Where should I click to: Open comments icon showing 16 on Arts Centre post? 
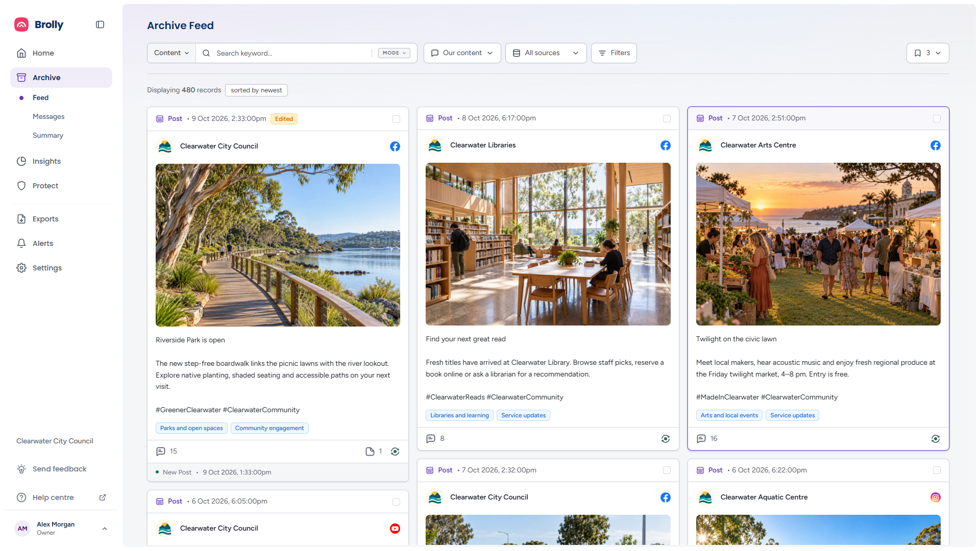(x=701, y=439)
